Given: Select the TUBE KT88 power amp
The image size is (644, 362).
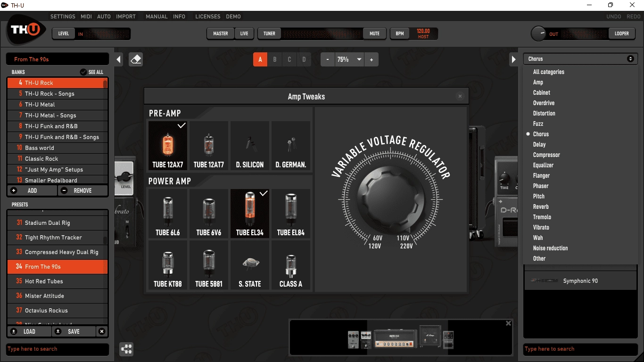Looking at the screenshot, I should (x=168, y=265).
